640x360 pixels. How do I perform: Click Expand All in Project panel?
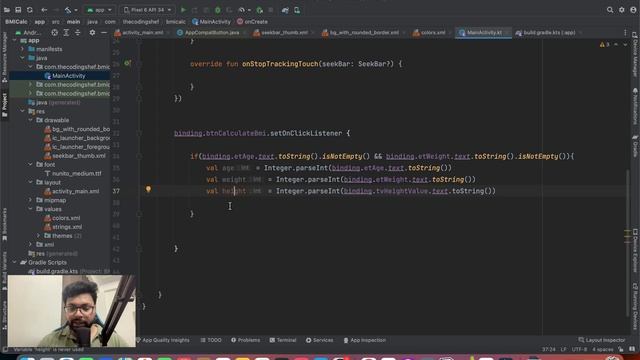(x=66, y=32)
